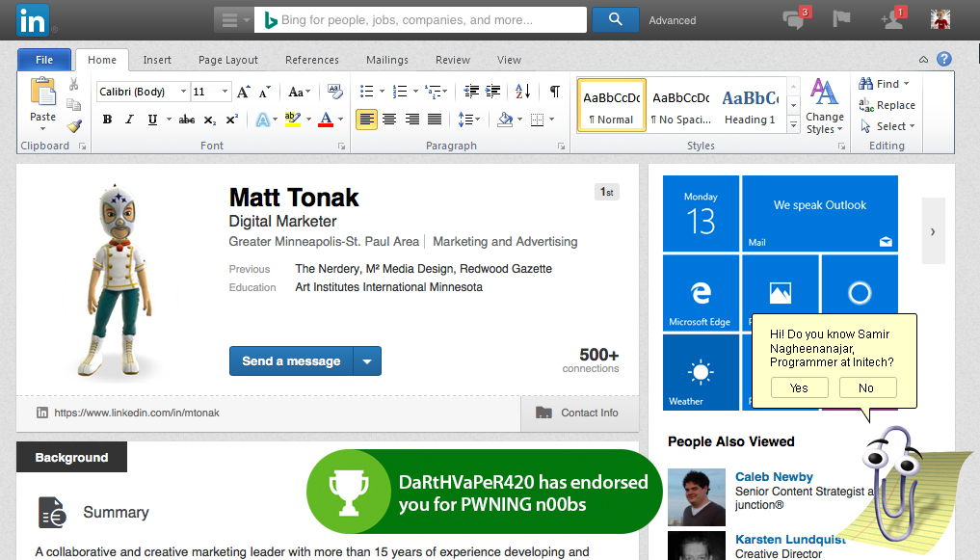Viewport: 980px width, 560px height.
Task: Click Increase Indent icon
Action: (493, 92)
